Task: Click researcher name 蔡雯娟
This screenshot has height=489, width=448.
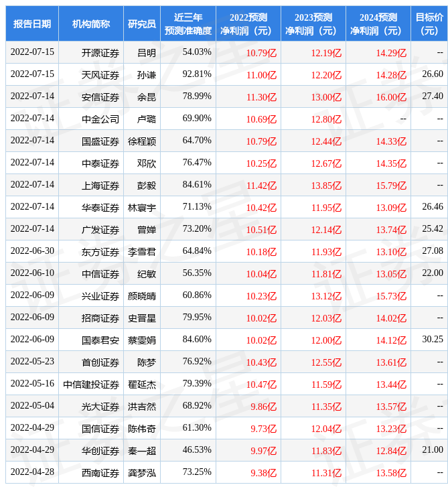Action: click(142, 340)
